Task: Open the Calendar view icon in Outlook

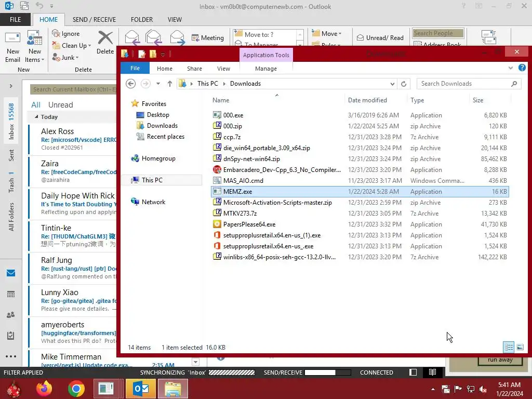Action: 11,294
